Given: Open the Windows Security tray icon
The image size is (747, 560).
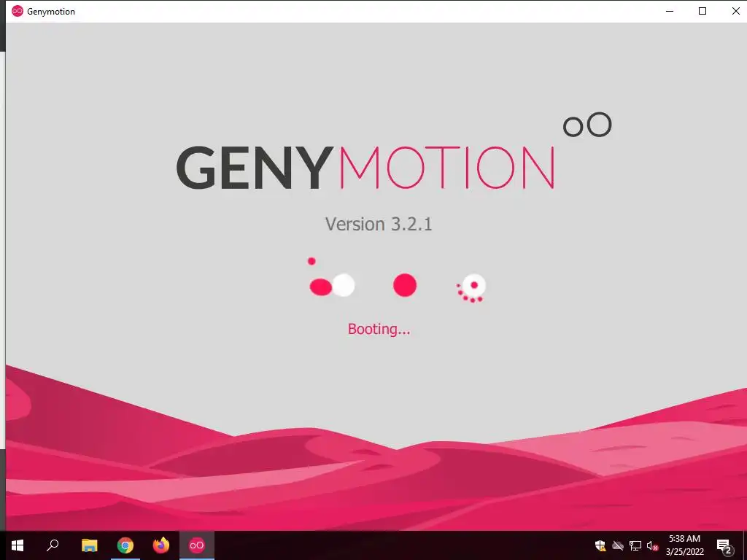Looking at the screenshot, I should pyautogui.click(x=600, y=545).
